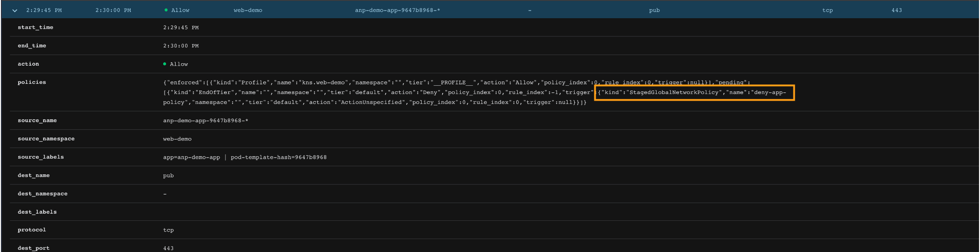The width and height of the screenshot is (980, 252).
Task: Click the policies JSON value text
Action: [475, 92]
